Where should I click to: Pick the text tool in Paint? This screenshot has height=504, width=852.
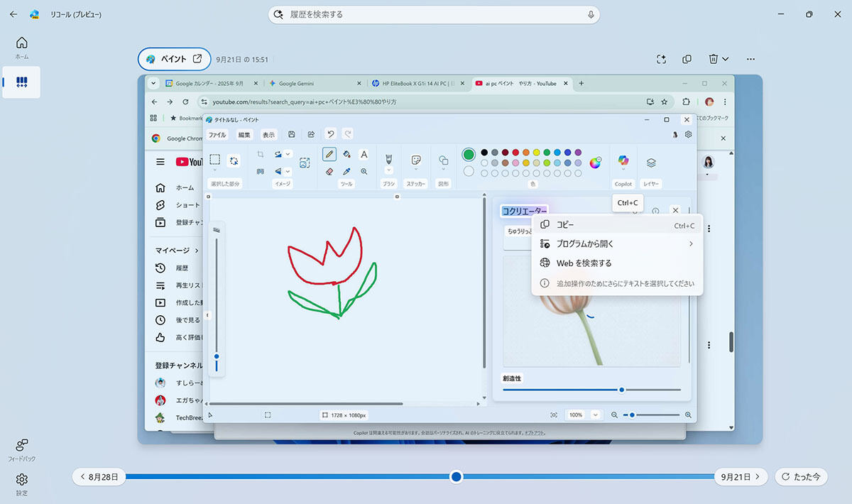click(x=364, y=154)
